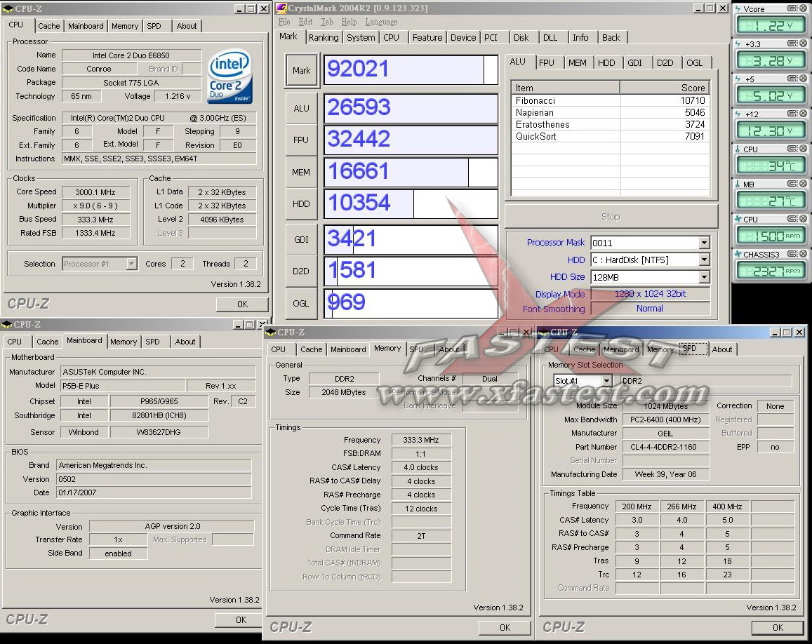Open the File menu in CrystalMark
812x644 pixels.
pyautogui.click(x=284, y=22)
